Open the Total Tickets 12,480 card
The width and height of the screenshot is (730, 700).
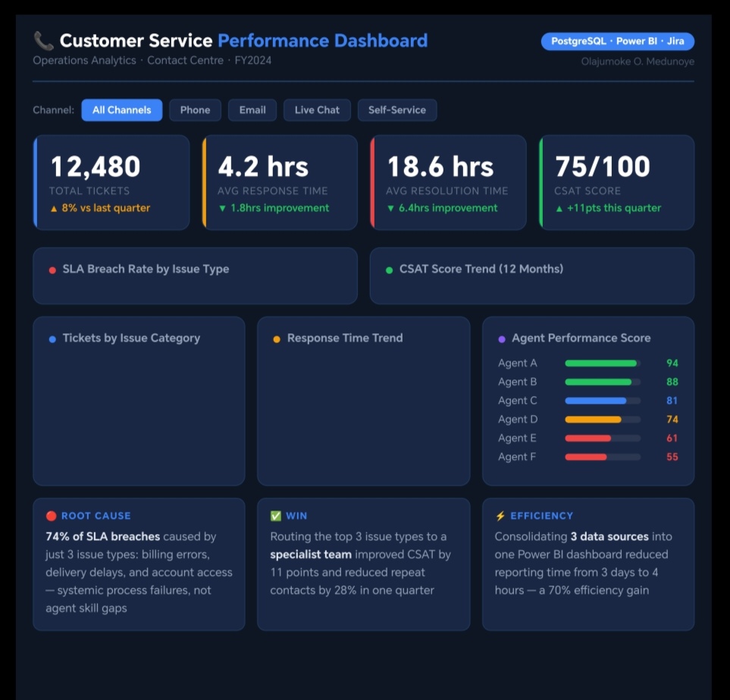(111, 183)
